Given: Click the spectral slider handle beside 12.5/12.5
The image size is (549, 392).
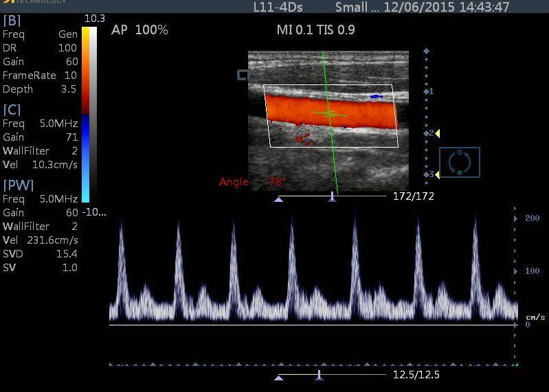Looking at the screenshot, I should 319,376.
